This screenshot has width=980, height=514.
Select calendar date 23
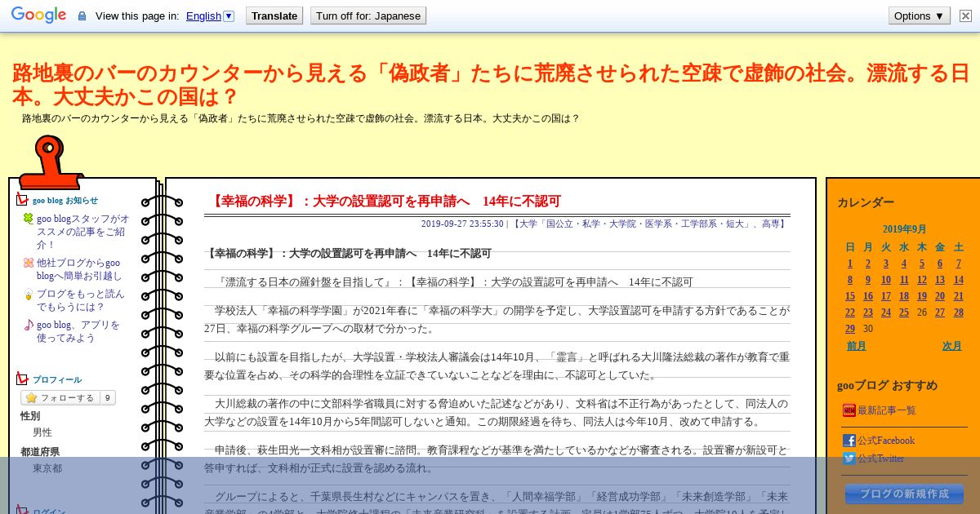pyautogui.click(x=868, y=312)
